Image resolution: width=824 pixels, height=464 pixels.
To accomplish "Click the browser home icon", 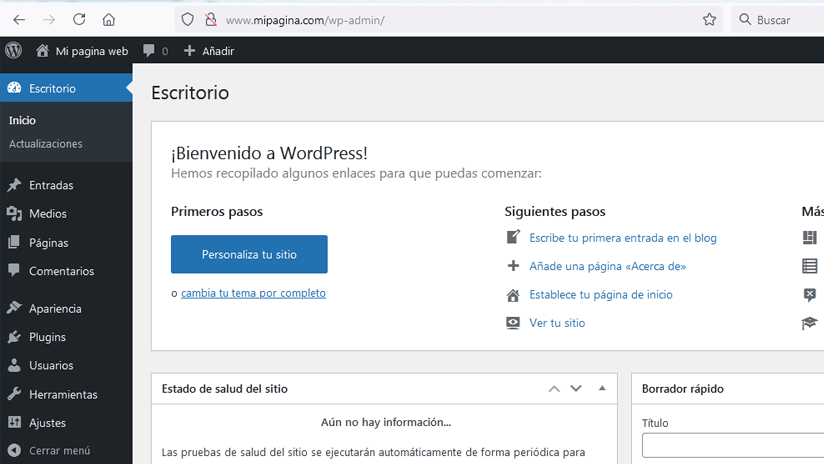I will click(109, 20).
